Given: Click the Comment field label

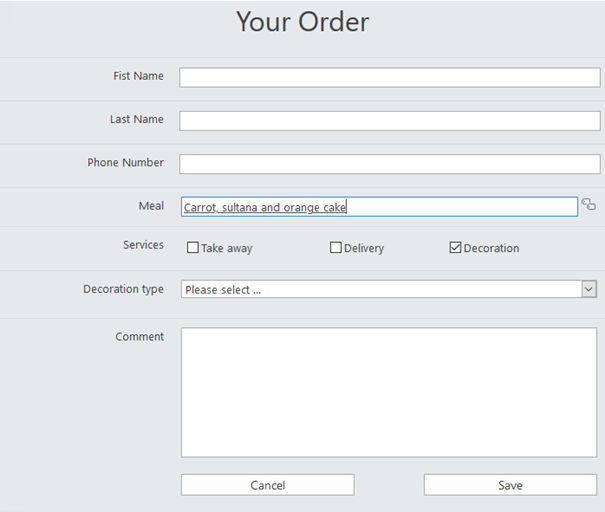Looking at the screenshot, I should 140,337.
